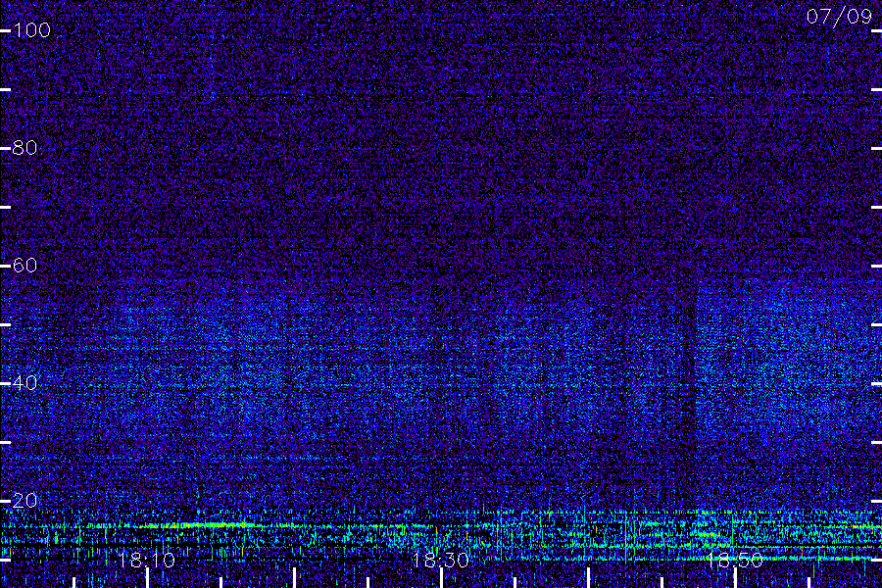Click the 18:30 time label
Image resolution: width=882 pixels, height=588 pixels.
click(x=440, y=560)
